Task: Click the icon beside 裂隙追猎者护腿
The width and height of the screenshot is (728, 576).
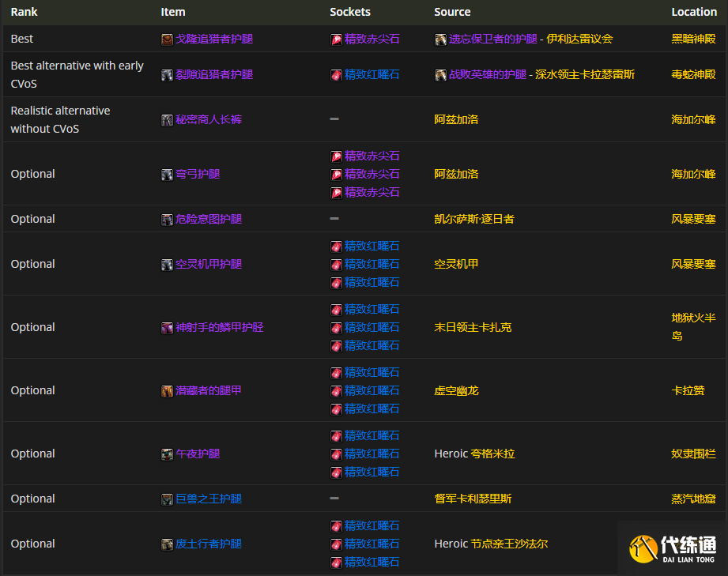Action: click(x=167, y=74)
